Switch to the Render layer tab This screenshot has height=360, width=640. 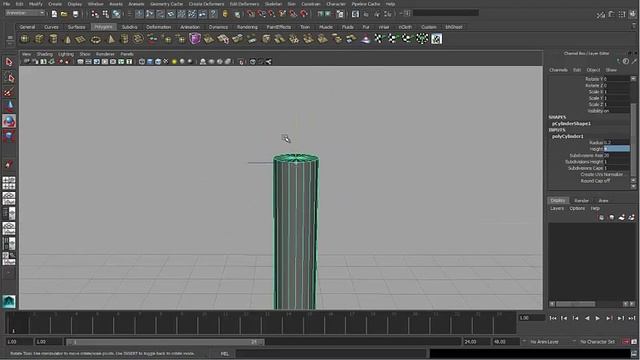tap(581, 200)
